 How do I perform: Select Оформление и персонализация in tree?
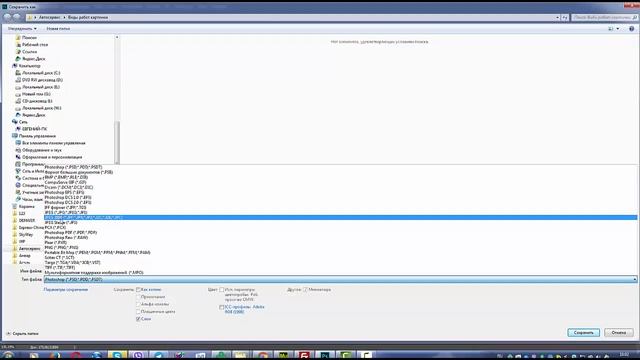pos(52,157)
